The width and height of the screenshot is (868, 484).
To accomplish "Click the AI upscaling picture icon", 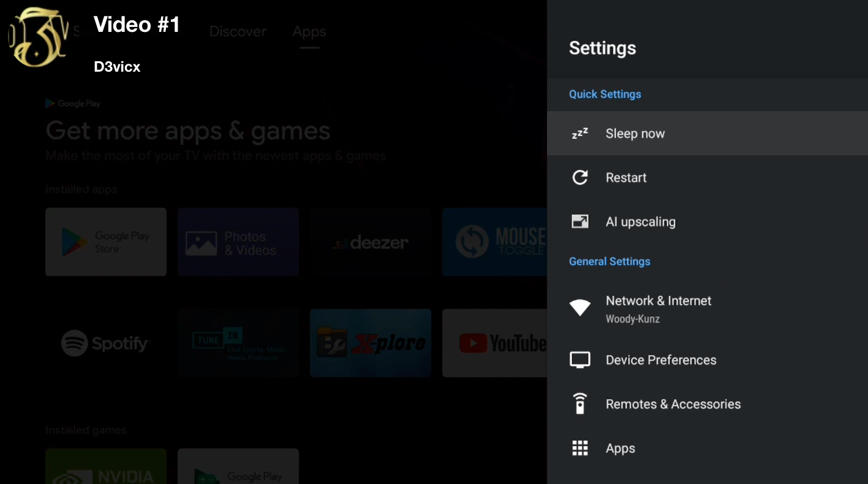I will coord(579,222).
